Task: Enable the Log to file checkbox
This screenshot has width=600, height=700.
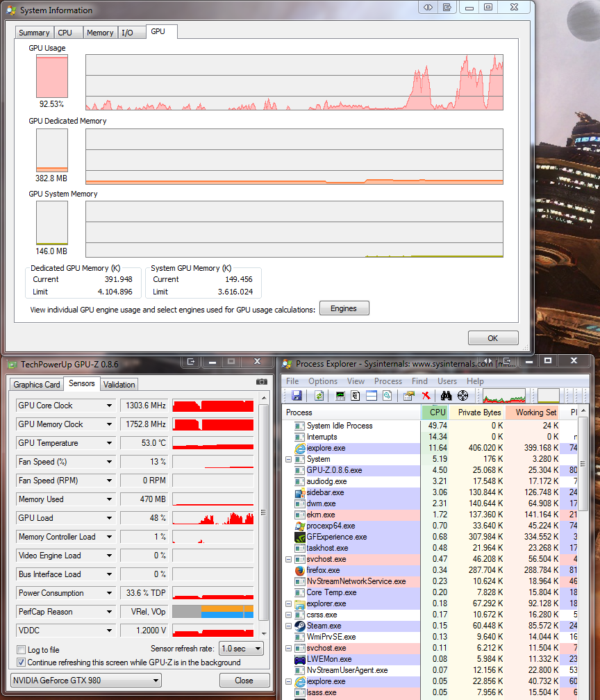Action: pyautogui.click(x=21, y=649)
